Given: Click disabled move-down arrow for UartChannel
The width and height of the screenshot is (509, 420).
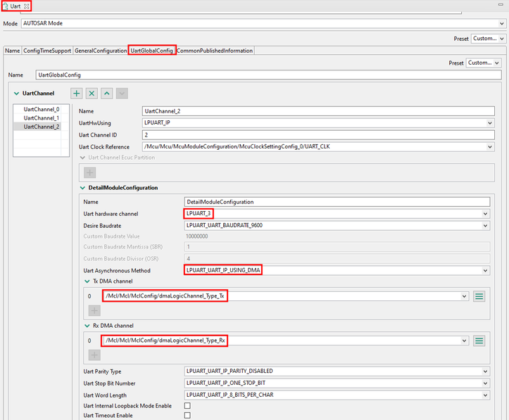Looking at the screenshot, I should click(122, 94).
